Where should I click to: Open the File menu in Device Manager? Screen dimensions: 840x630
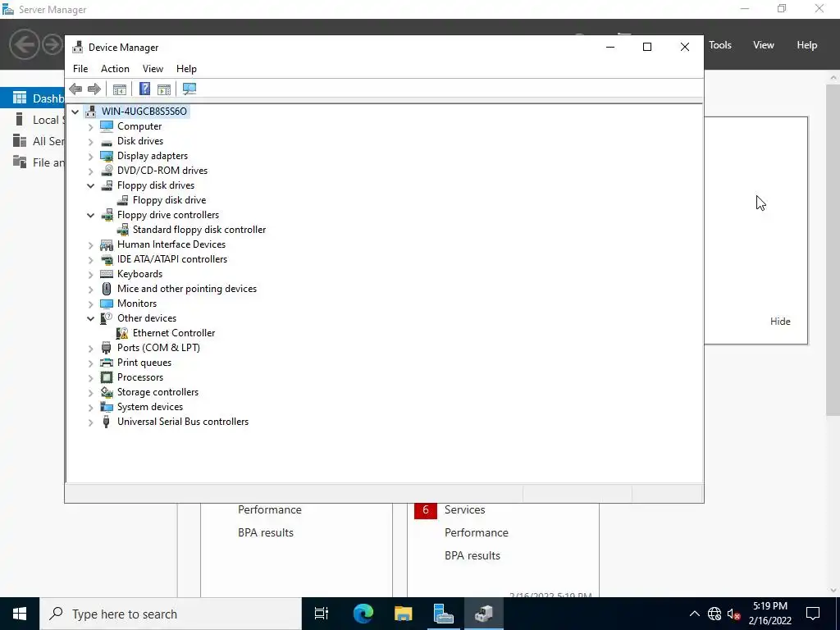[x=80, y=69]
